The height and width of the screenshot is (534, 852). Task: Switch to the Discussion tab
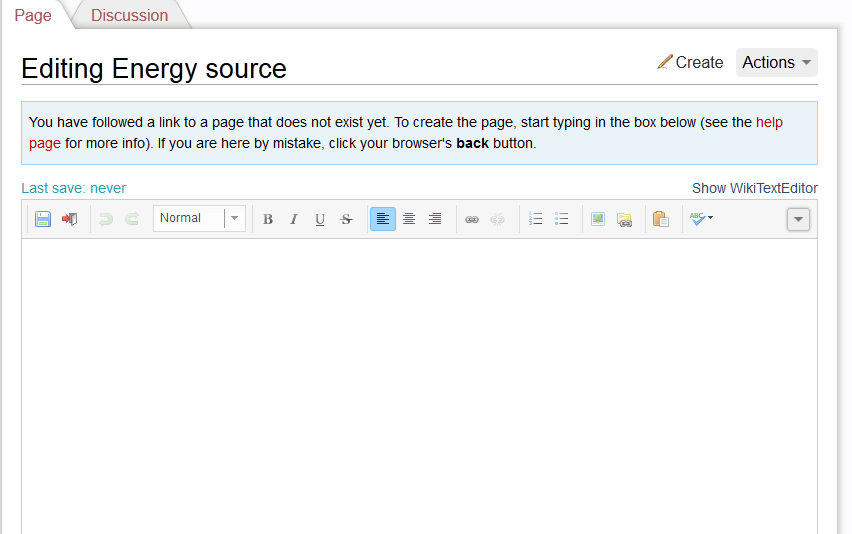129,15
